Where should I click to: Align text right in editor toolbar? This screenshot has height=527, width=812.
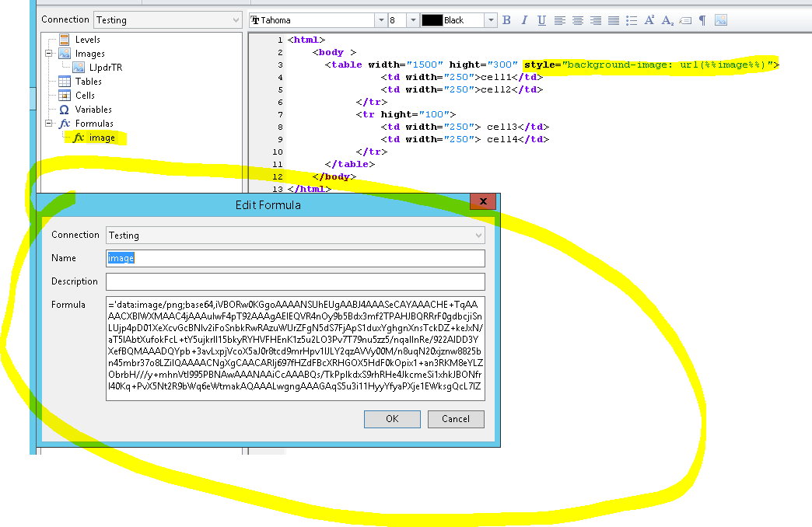(x=596, y=20)
